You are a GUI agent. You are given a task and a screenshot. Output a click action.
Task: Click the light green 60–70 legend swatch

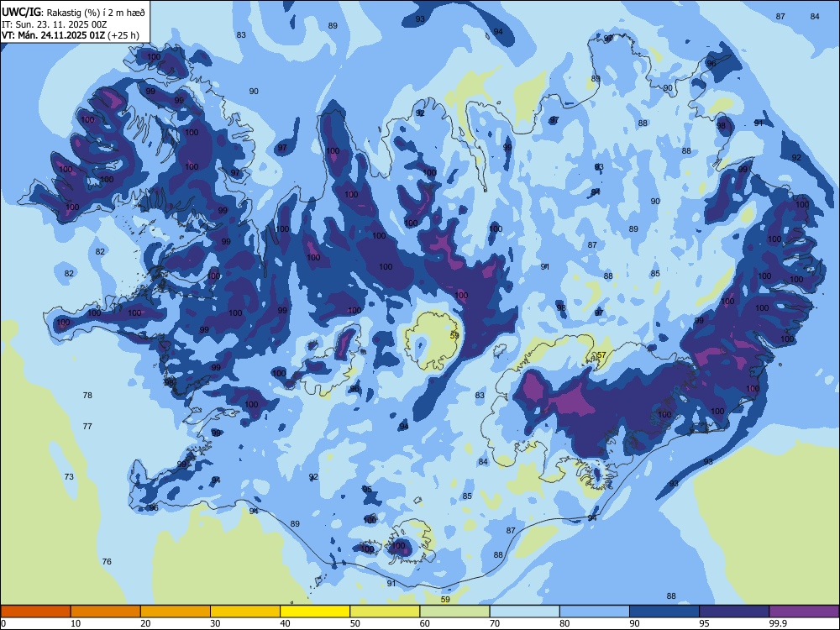click(454, 612)
